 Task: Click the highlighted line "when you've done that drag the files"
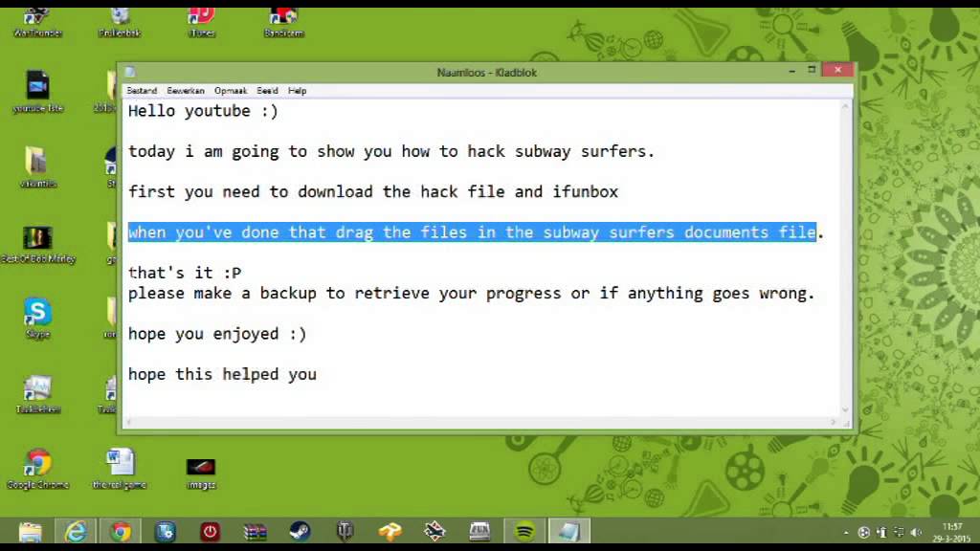(472, 232)
